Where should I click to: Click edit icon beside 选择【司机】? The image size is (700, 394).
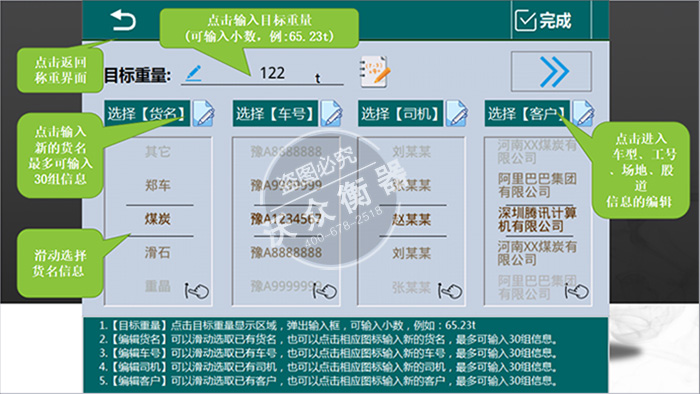point(457,113)
